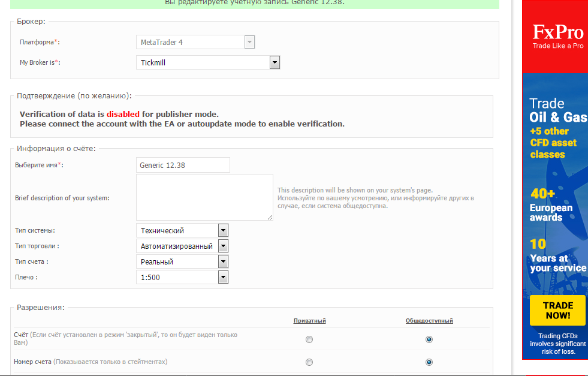Open the disabled Platform MetaTrader 4 dropdown
The height and width of the screenshot is (376, 588).
point(195,42)
